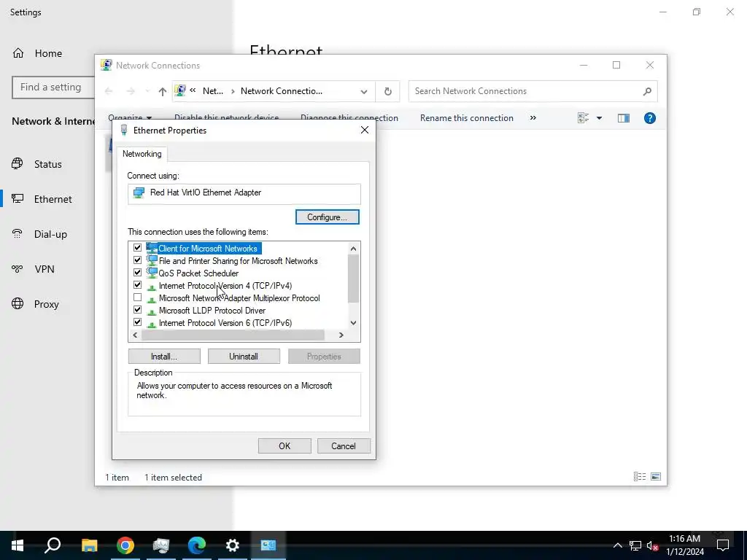The image size is (747, 560).
Task: Open Status in Settings sidebar
Action: click(47, 164)
